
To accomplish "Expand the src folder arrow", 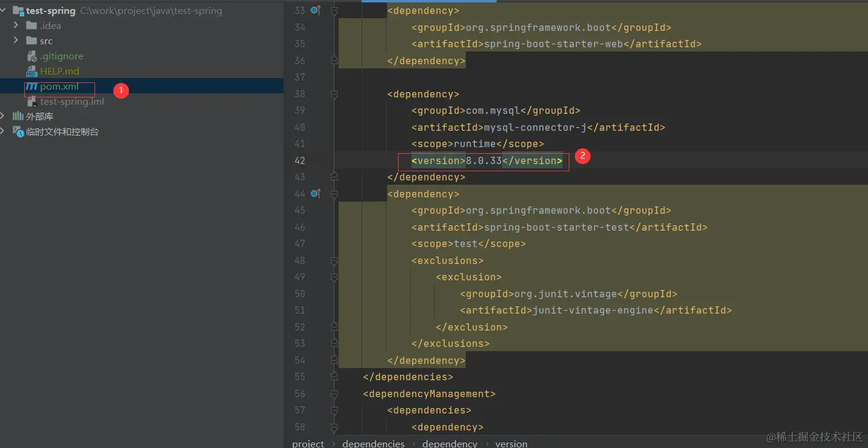I will pos(16,41).
